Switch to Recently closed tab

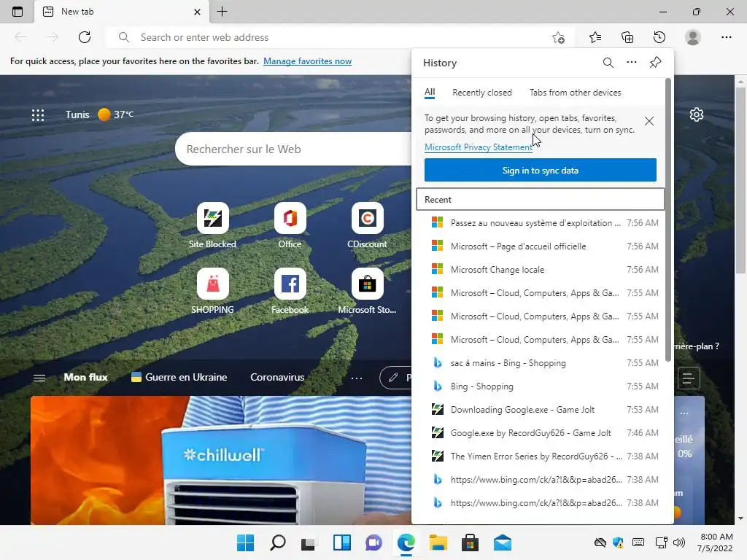[481, 93]
